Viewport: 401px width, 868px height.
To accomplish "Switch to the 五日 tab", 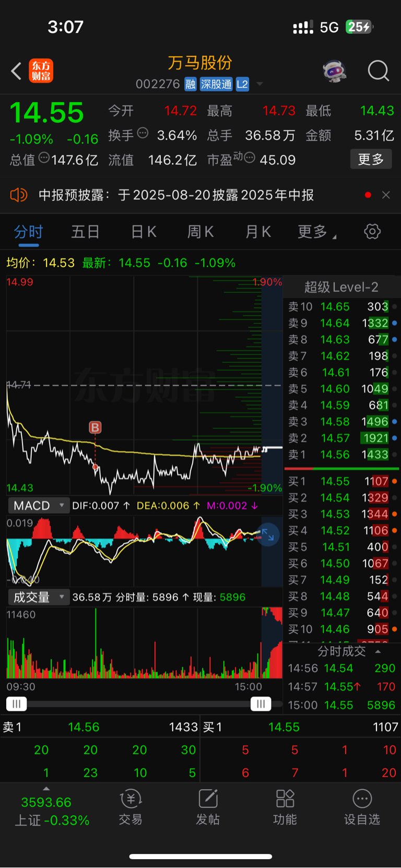I will tap(85, 232).
